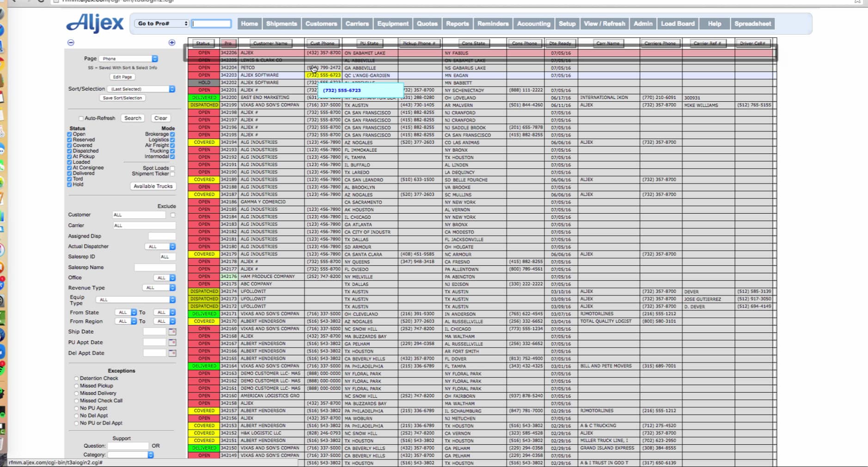
Task: Open the Quotes menu
Action: coord(427,24)
